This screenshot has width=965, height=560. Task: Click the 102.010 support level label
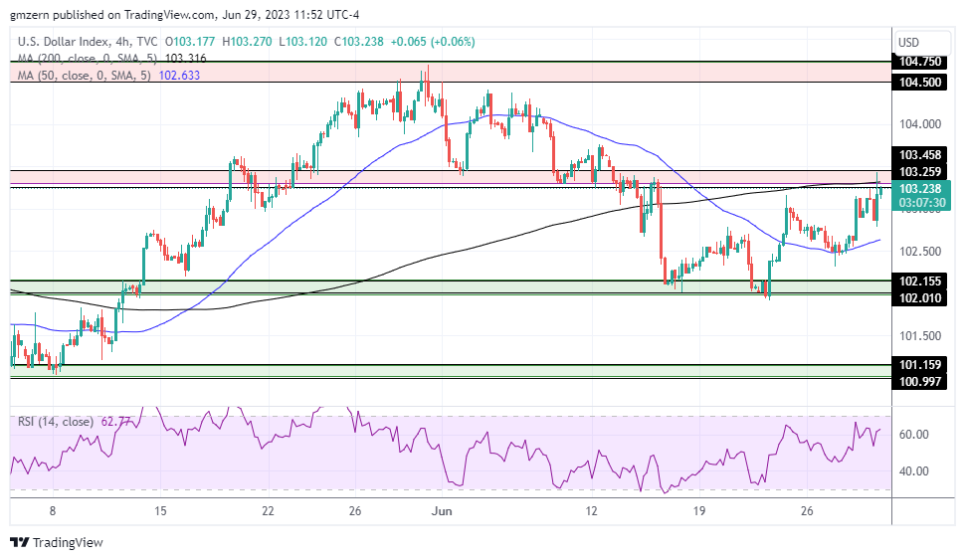(919, 297)
